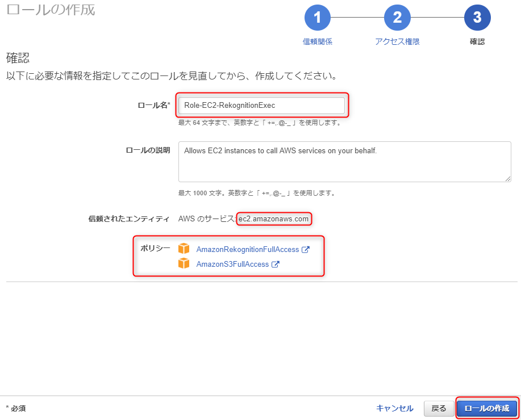This screenshot has height=420, width=521.
Task: Click the ポリシー label
Action: pyautogui.click(x=155, y=249)
